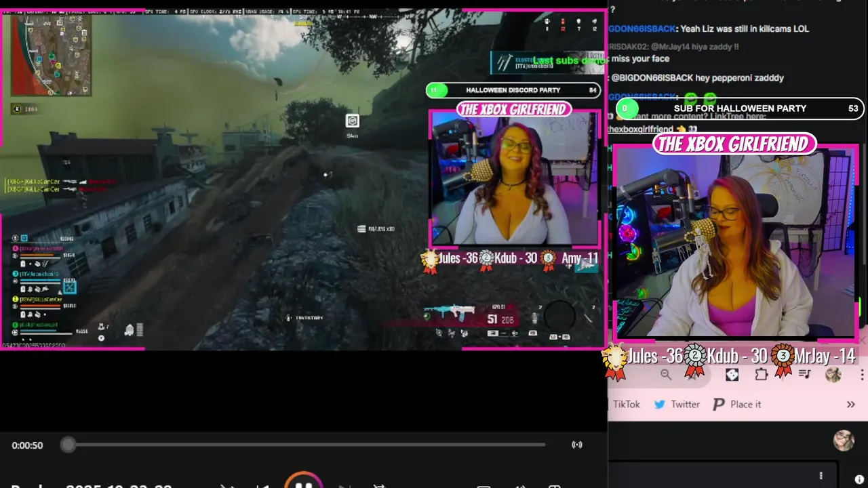Click the cast to device icon beside seek bar

coord(577,445)
